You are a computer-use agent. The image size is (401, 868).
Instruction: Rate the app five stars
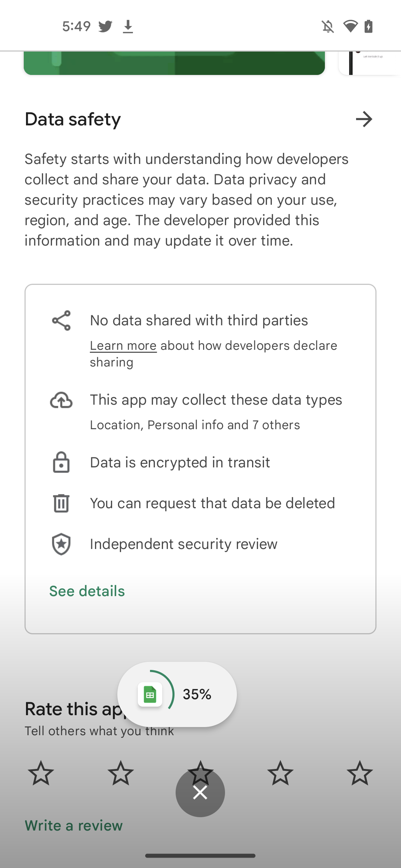pos(360,773)
